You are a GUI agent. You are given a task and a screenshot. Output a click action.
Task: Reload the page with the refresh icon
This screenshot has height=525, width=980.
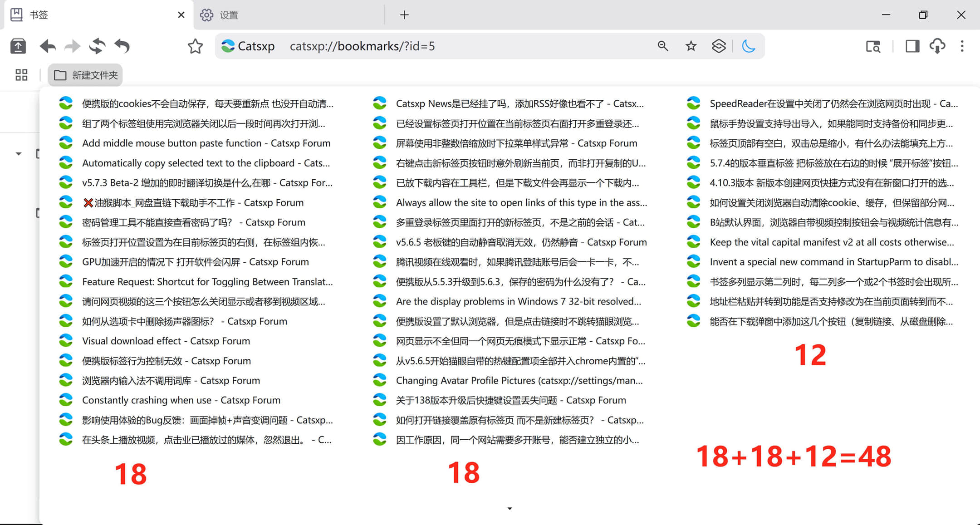tap(97, 46)
